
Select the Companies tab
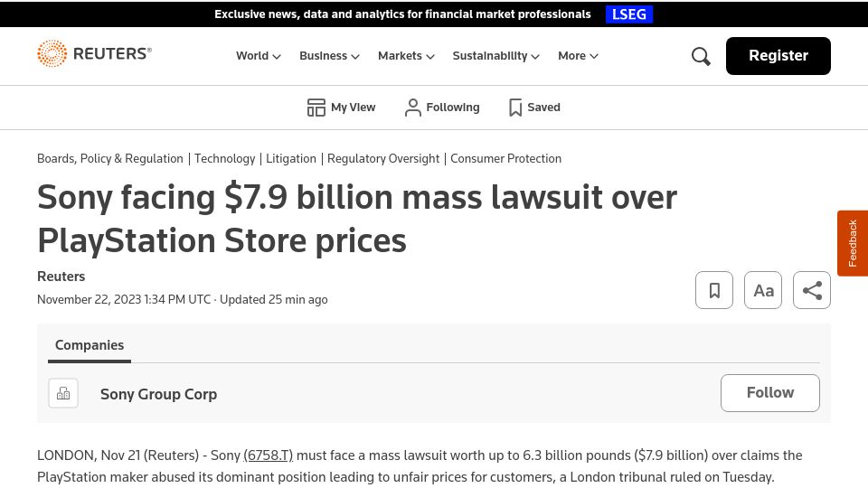[x=90, y=345]
